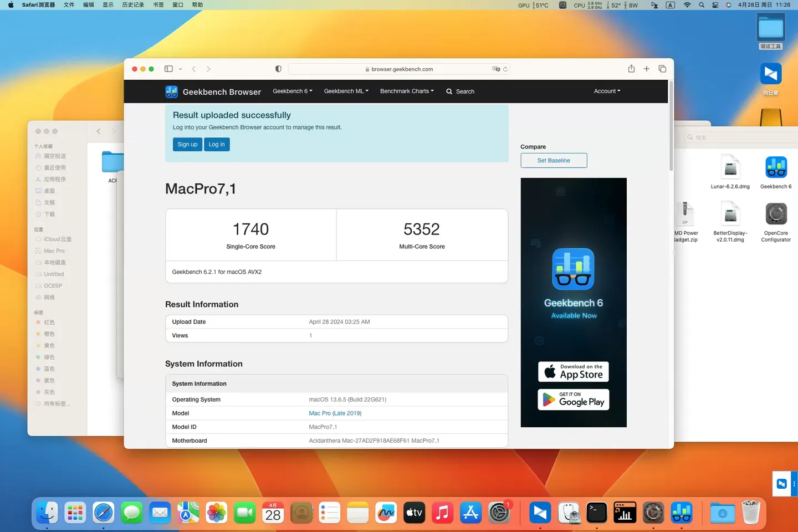
Task: Click the Share icon in Safari toolbar
Action: [x=631, y=69]
